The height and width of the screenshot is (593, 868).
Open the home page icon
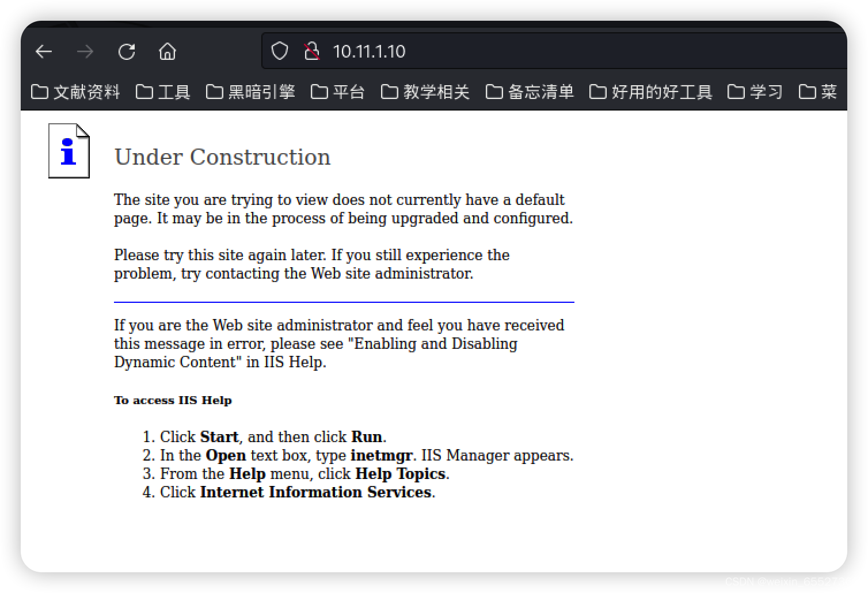167,52
